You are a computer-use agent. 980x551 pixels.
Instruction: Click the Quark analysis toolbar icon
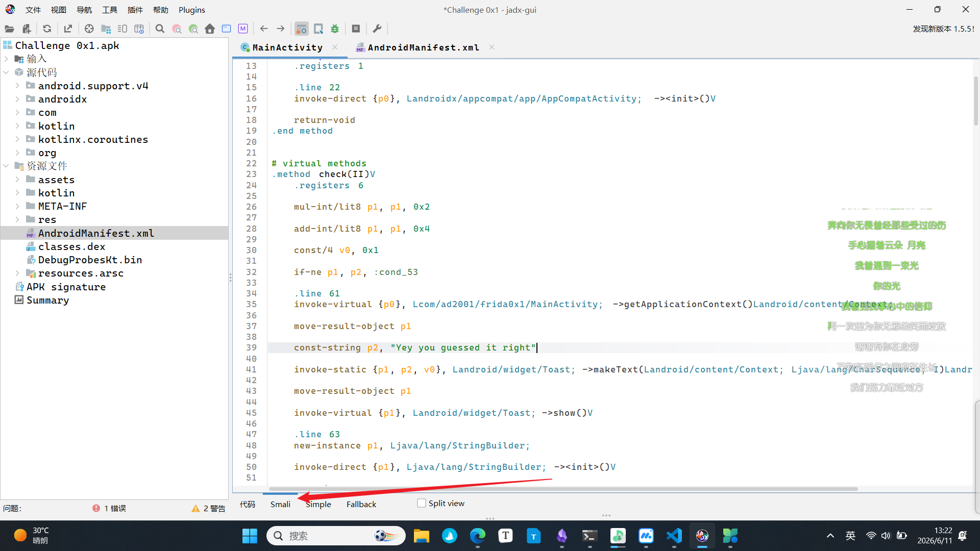pyautogui.click(x=318, y=29)
